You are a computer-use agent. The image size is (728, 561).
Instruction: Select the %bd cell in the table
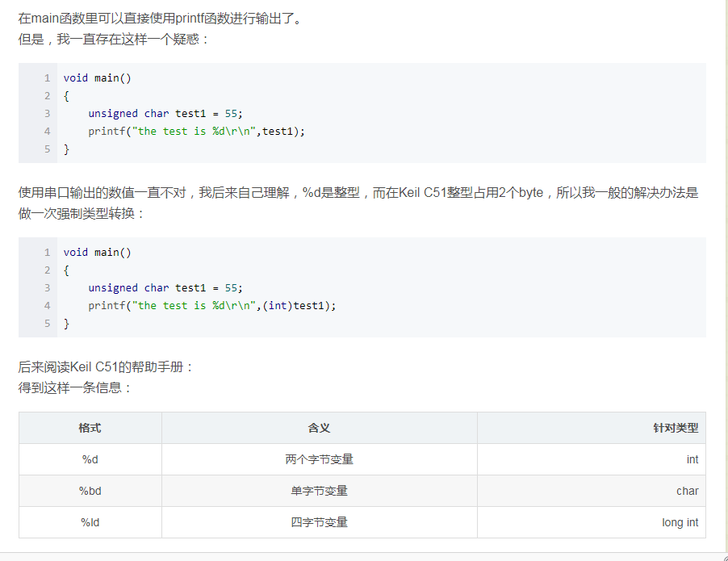[90, 491]
